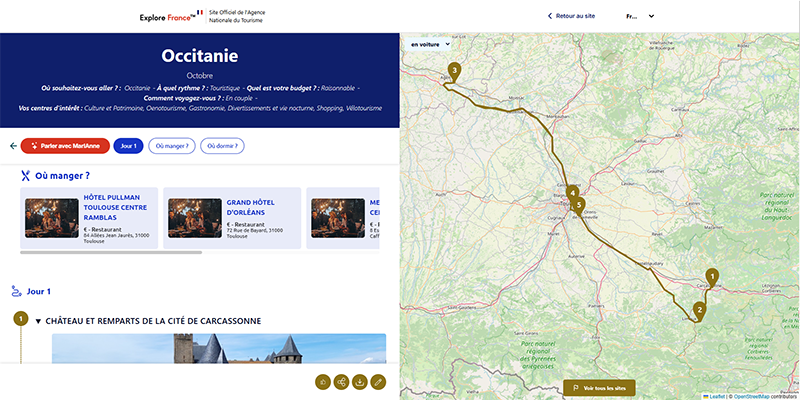Click the back arrow beside Parler avec MariAnne
This screenshot has width=800, height=400.
[x=13, y=146]
